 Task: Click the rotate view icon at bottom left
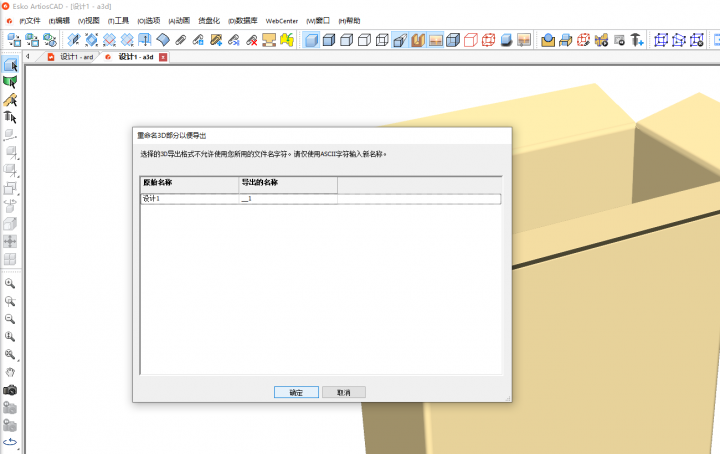click(x=10, y=443)
